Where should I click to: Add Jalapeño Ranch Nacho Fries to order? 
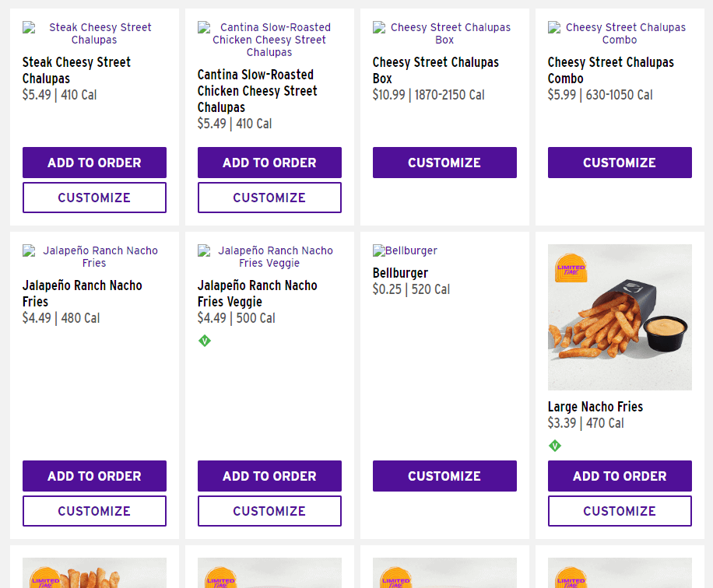coord(94,476)
